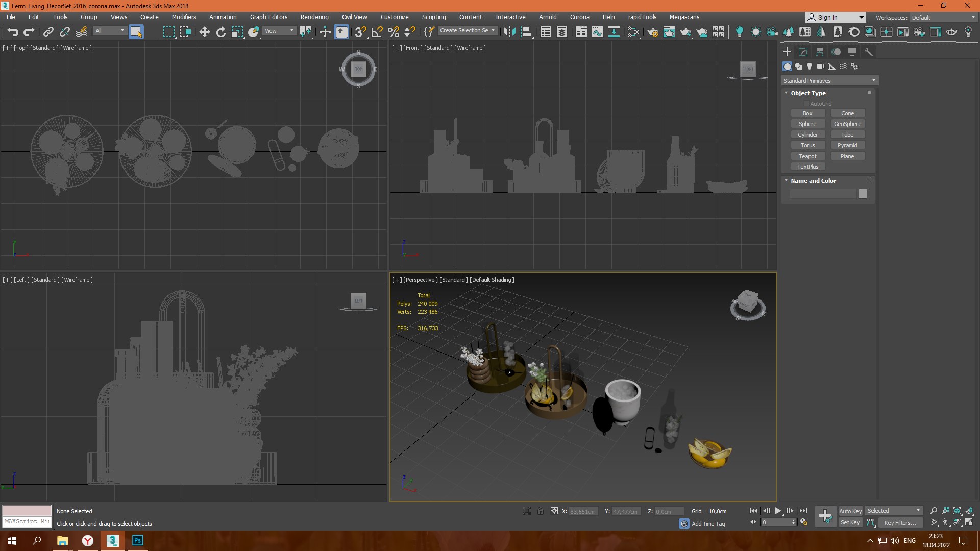
Task: Pick the Select and Rotate tool
Action: point(221,32)
